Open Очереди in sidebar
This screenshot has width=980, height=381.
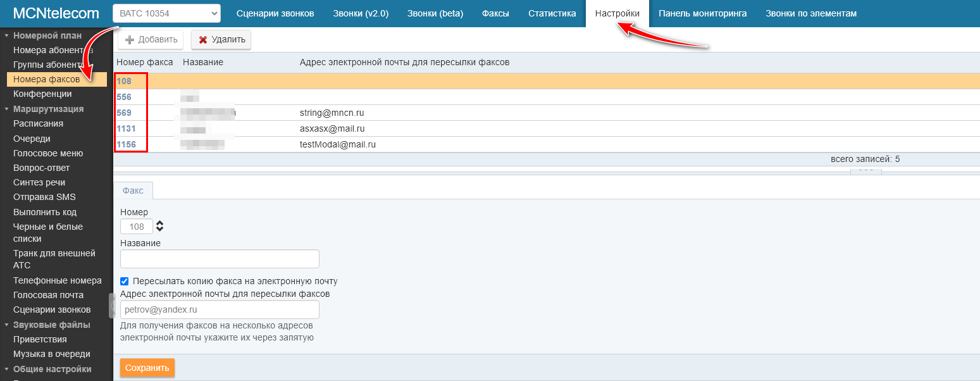pos(32,139)
